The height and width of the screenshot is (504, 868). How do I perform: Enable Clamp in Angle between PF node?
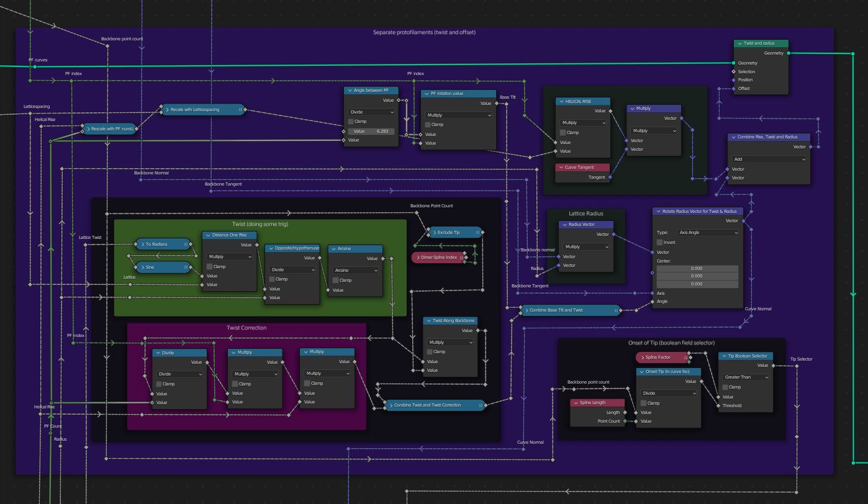tap(351, 122)
